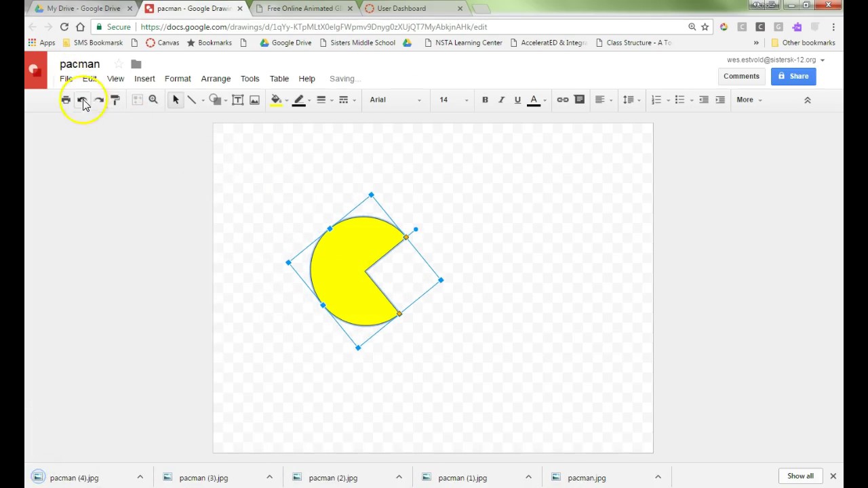Open the account email dropdown
868x488 pixels.
[776, 60]
